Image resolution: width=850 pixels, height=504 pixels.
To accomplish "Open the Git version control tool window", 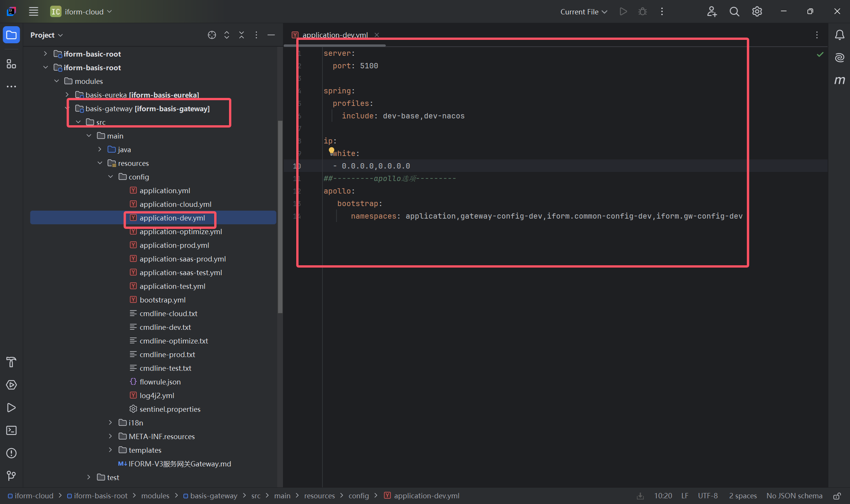I will [11, 476].
